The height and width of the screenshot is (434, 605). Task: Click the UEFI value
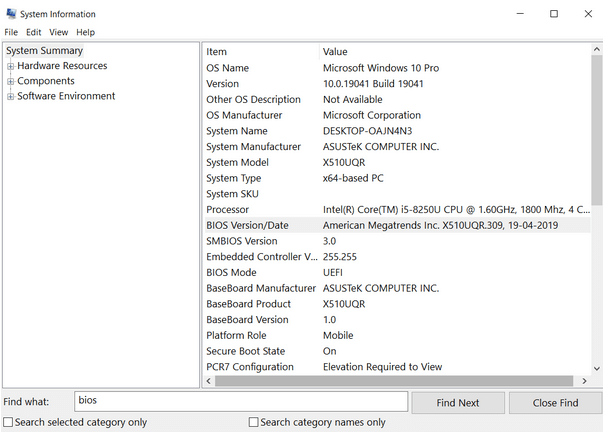[333, 273]
